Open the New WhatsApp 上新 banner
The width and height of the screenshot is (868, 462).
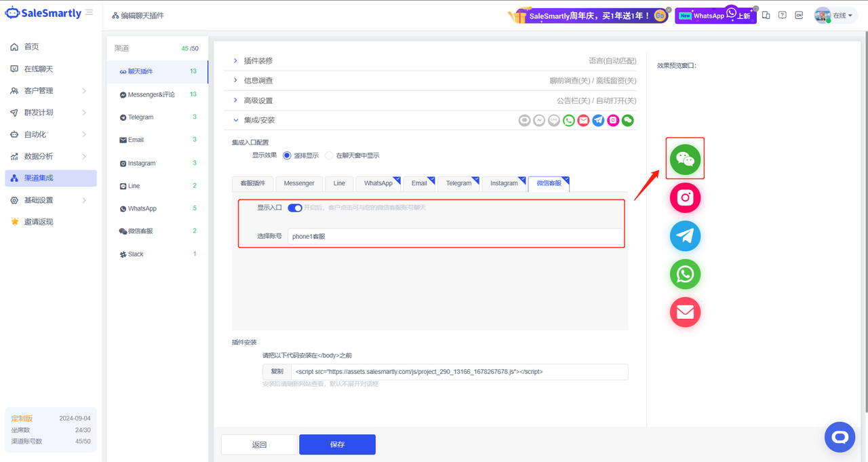[x=715, y=16]
